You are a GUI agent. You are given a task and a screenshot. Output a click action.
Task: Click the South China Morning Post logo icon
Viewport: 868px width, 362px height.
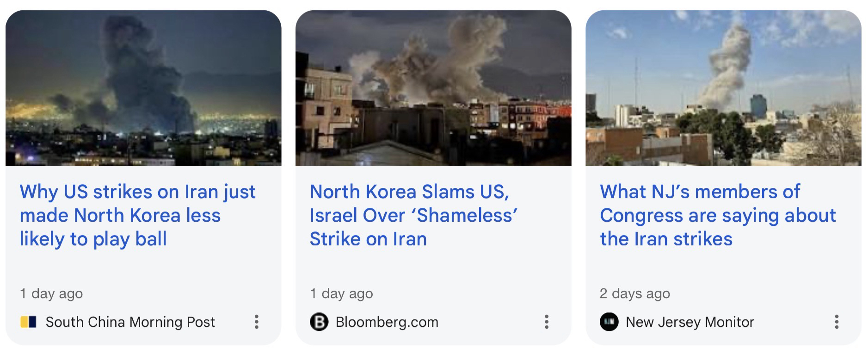[29, 322]
